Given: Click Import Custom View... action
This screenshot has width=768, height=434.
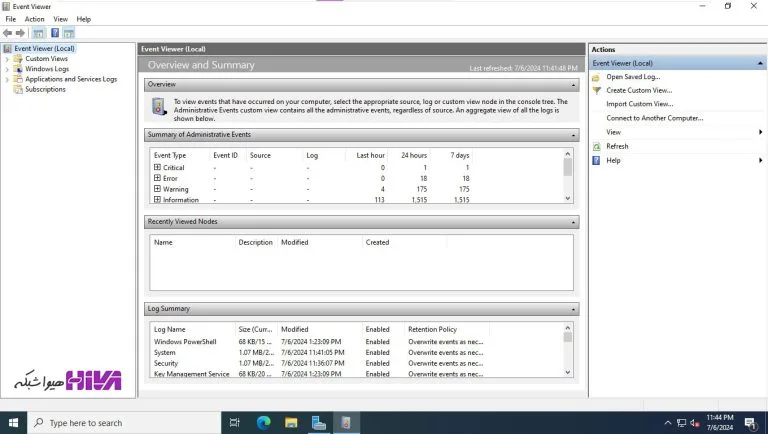Looking at the screenshot, I should click(x=640, y=104).
